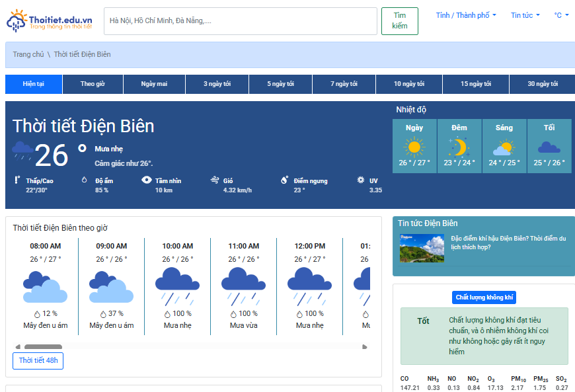Click the eye icon beside Tầm nhìn
Viewport: 575px width, 392px height.
tap(147, 180)
